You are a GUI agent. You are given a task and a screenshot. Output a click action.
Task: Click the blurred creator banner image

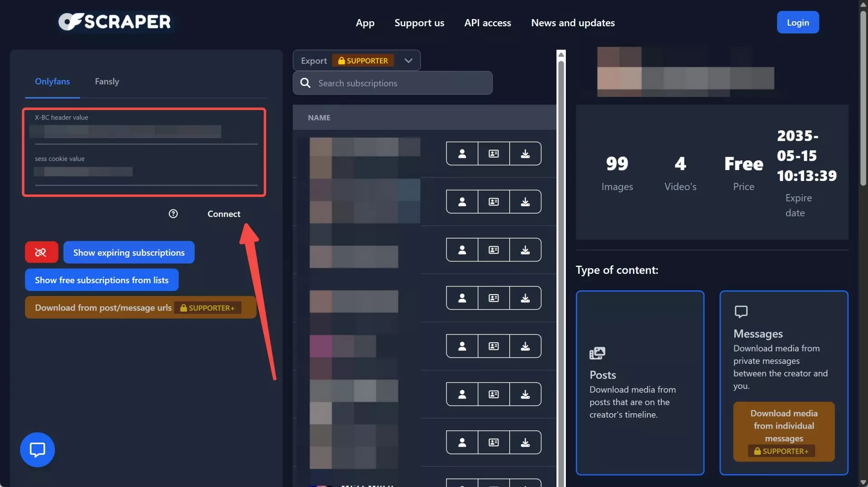[x=686, y=72]
